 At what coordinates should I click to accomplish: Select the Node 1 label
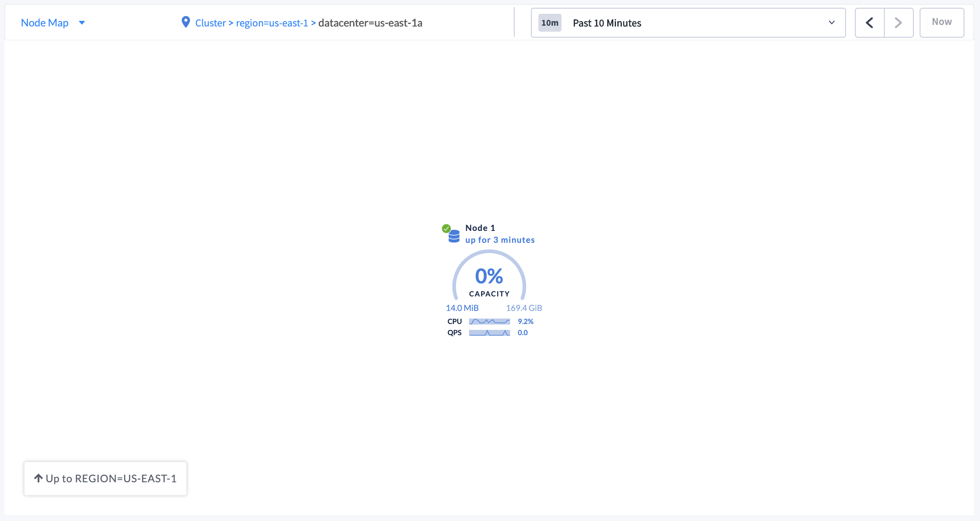pyautogui.click(x=480, y=228)
